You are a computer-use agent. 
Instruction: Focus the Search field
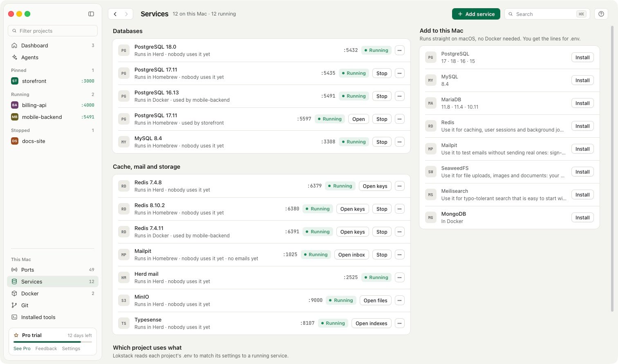click(x=546, y=14)
